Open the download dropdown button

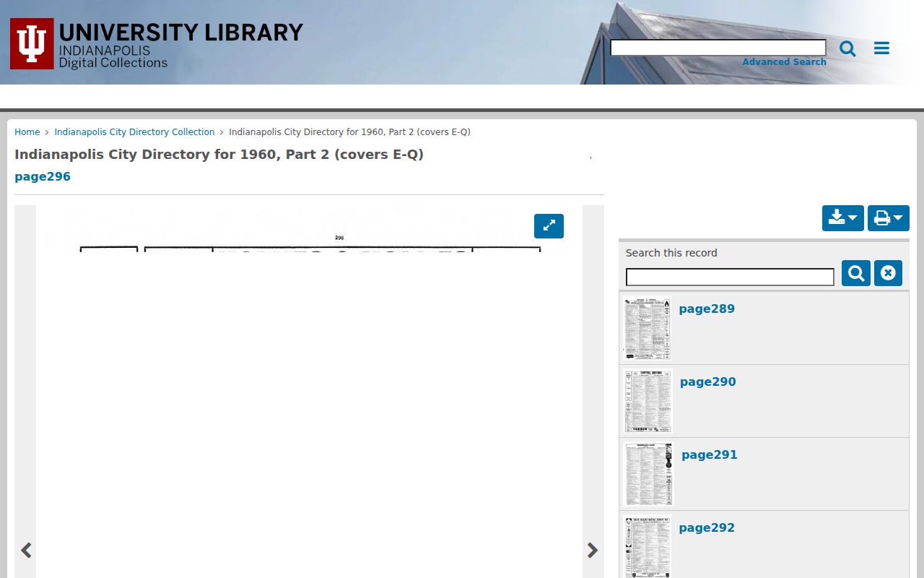[x=842, y=218]
